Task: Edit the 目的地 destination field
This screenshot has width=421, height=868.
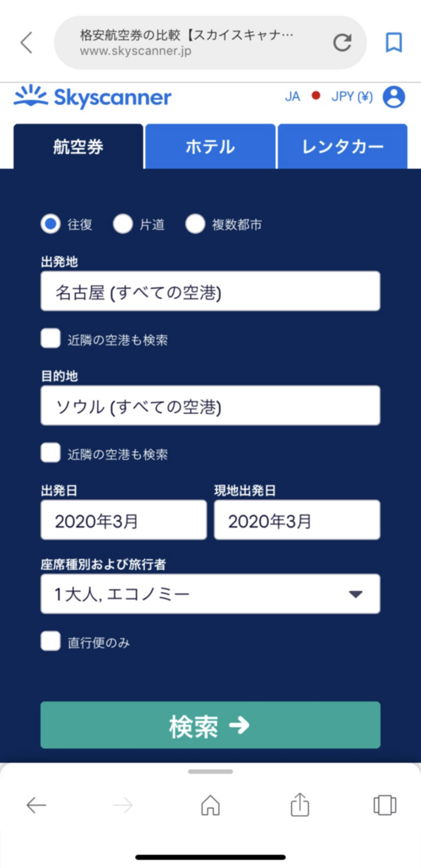Action: click(210, 406)
